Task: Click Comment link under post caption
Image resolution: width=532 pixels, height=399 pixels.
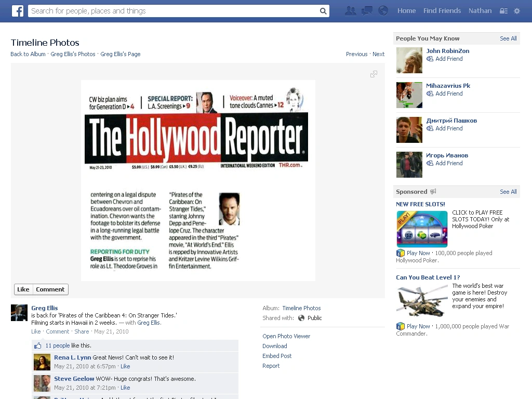Action: pos(57,331)
